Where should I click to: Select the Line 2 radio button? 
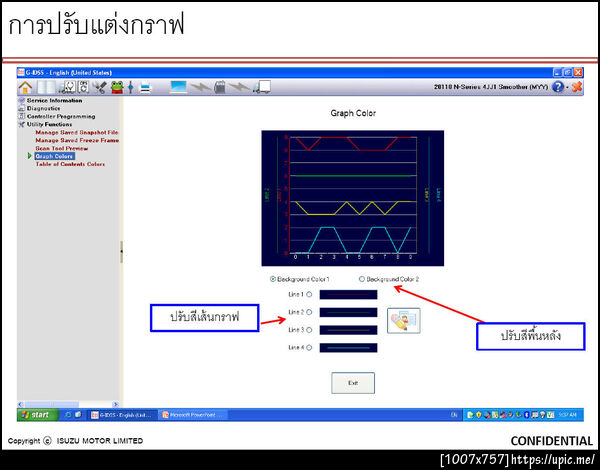tap(309, 312)
